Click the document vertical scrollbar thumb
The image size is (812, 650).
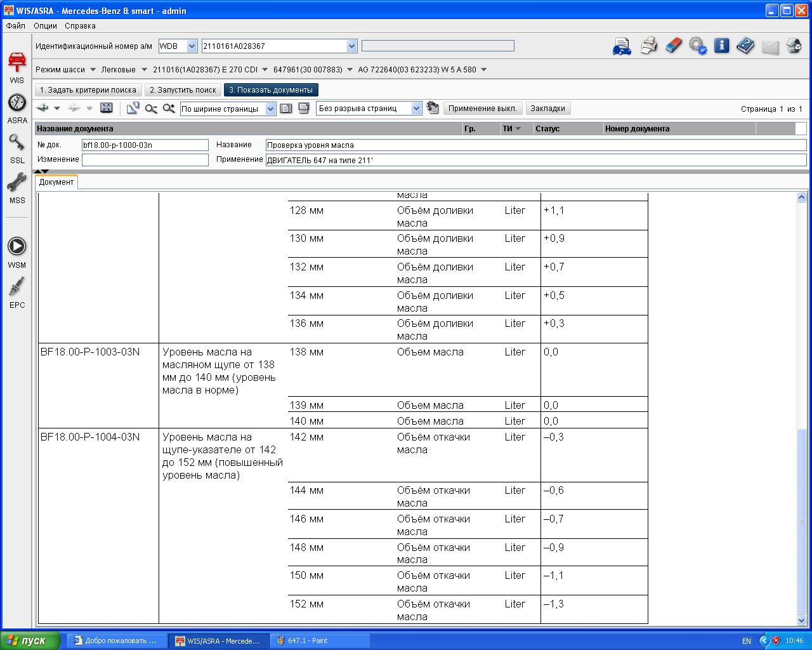pos(801,522)
